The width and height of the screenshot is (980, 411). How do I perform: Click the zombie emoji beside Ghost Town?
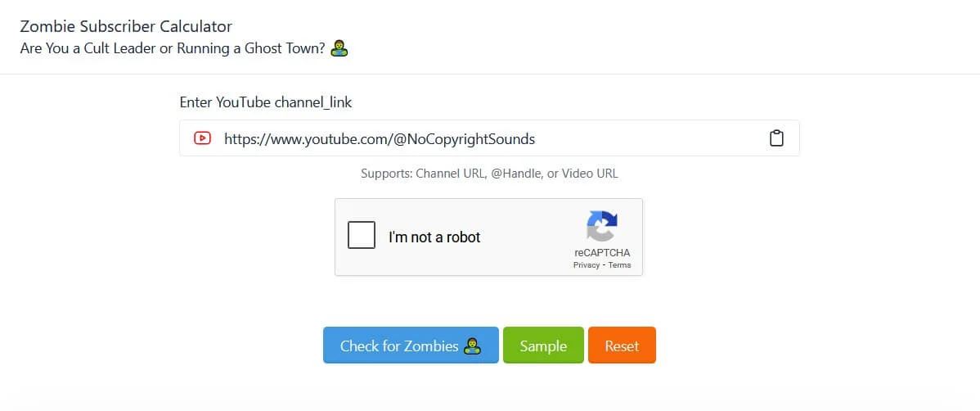coord(339,48)
